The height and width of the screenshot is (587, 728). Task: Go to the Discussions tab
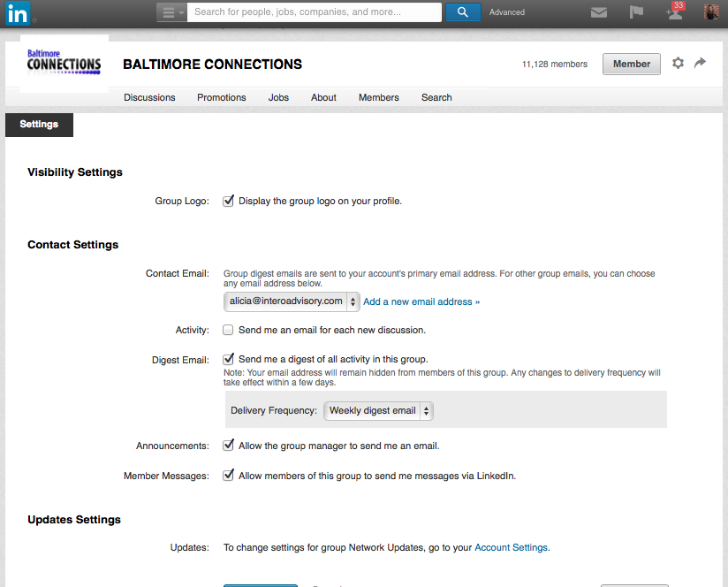149,97
